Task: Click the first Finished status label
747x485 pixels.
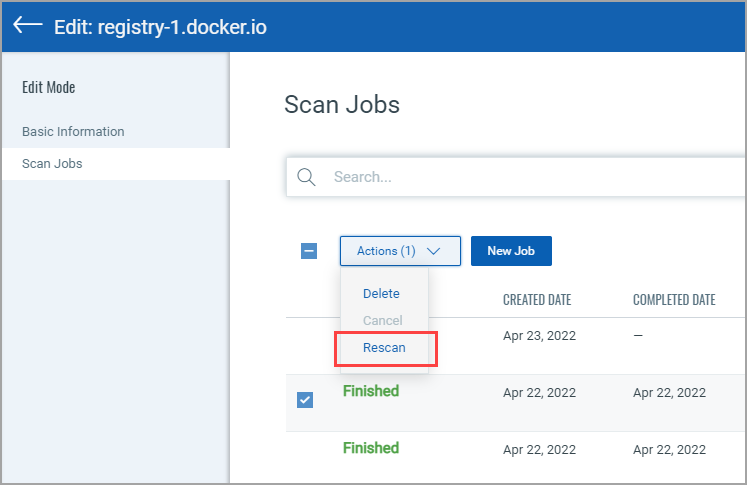Action: 371,391
